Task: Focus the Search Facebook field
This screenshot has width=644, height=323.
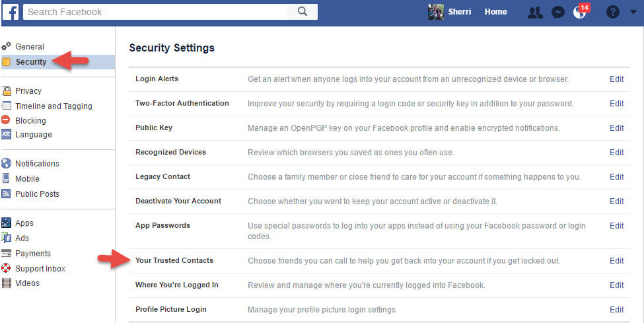Action: tap(155, 12)
